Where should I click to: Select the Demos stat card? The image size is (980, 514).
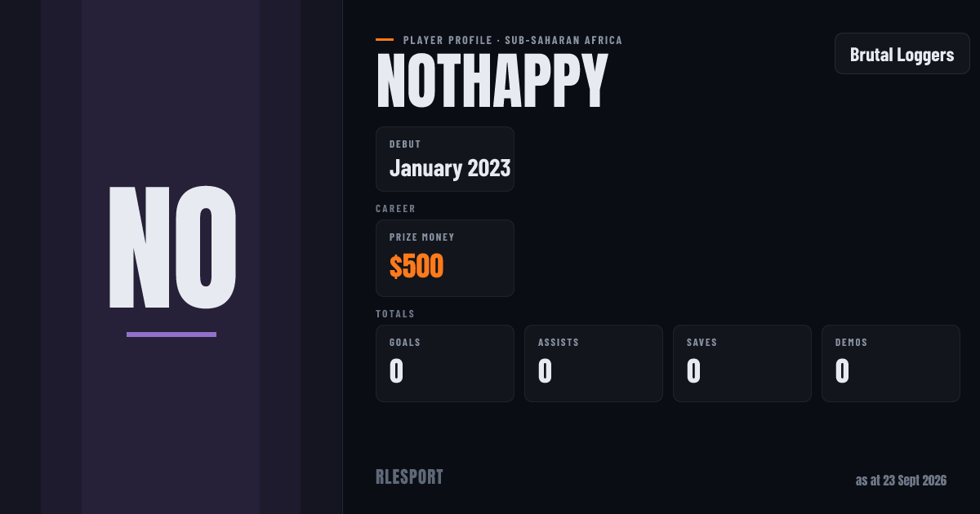pyautogui.click(x=891, y=363)
